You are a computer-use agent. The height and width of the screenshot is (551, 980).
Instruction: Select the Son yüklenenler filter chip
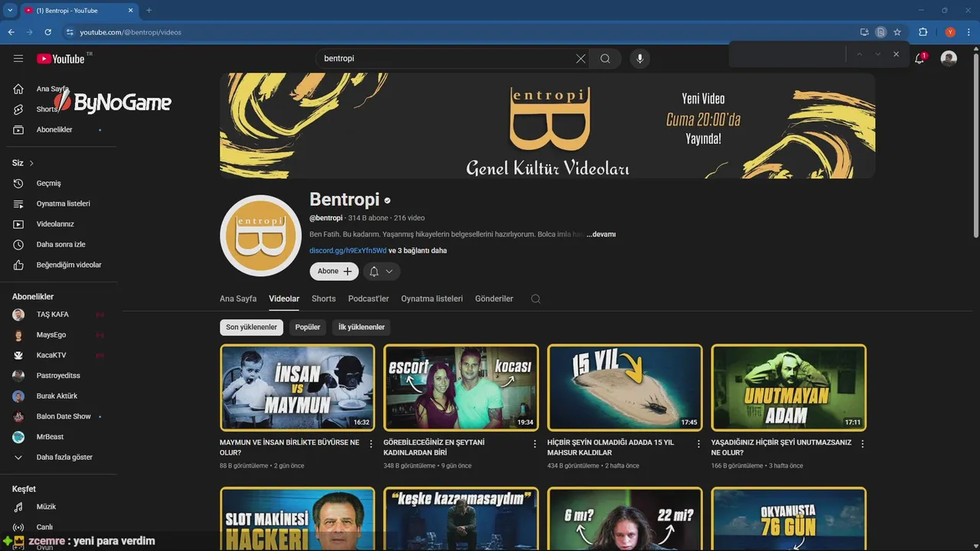point(251,328)
